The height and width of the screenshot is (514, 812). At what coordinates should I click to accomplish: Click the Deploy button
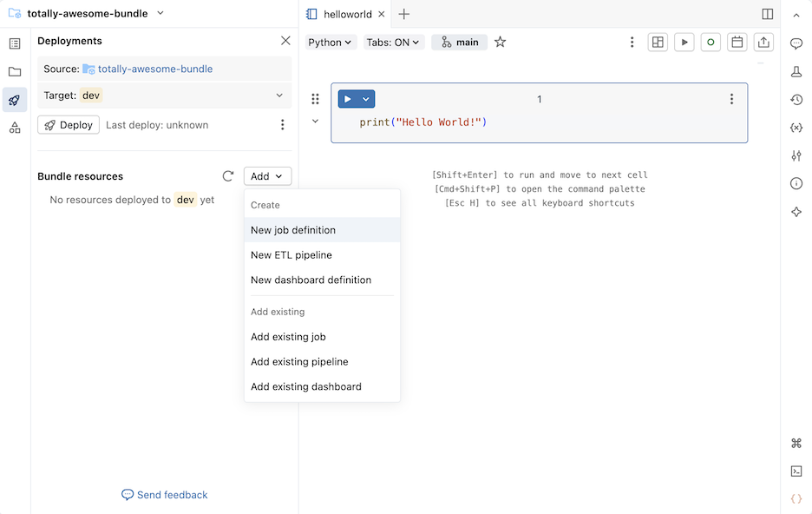(69, 125)
